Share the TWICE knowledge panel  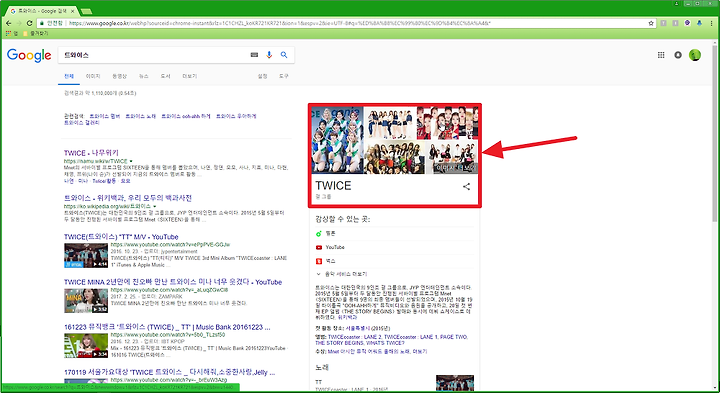467,186
